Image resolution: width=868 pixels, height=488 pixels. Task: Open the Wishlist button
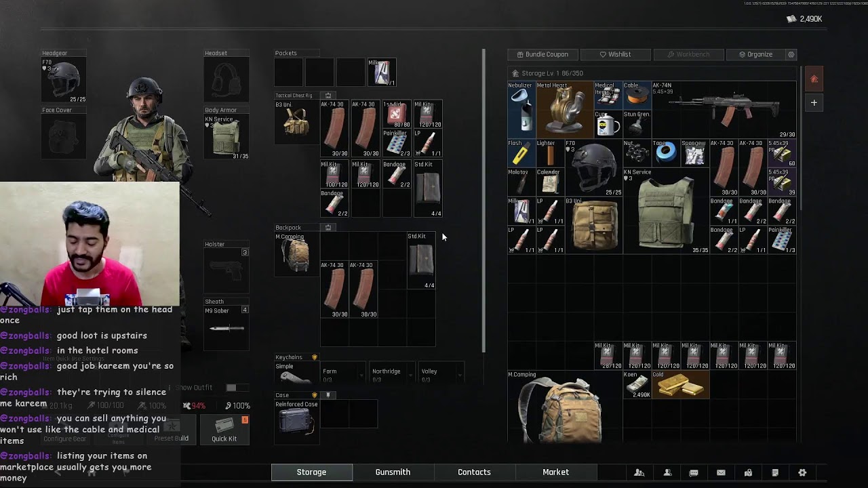(616, 54)
